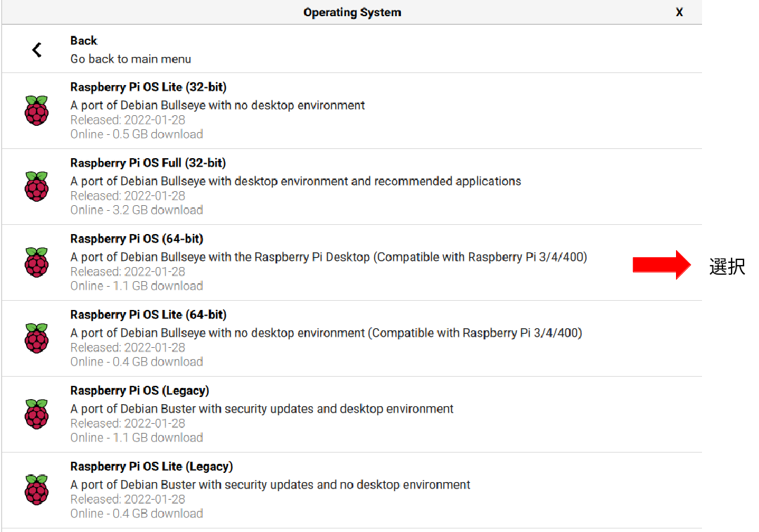759x532 pixels.
Task: Click 'recommended applications' description line
Action: tap(295, 181)
